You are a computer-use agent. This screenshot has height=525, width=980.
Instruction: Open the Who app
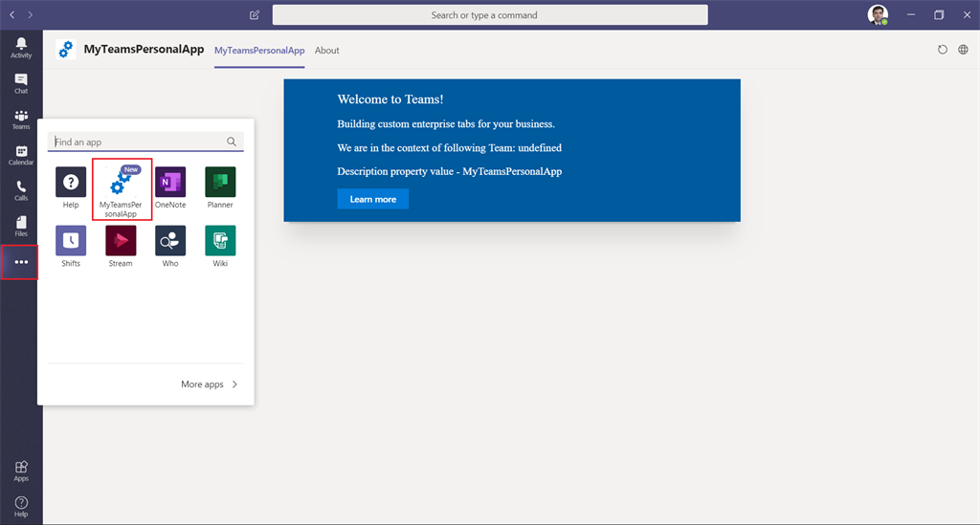170,246
